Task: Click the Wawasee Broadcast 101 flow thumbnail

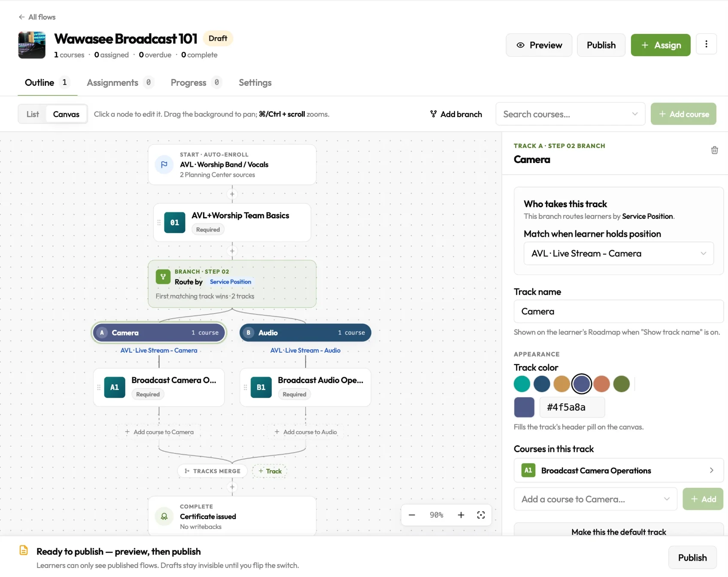Action: 32,45
